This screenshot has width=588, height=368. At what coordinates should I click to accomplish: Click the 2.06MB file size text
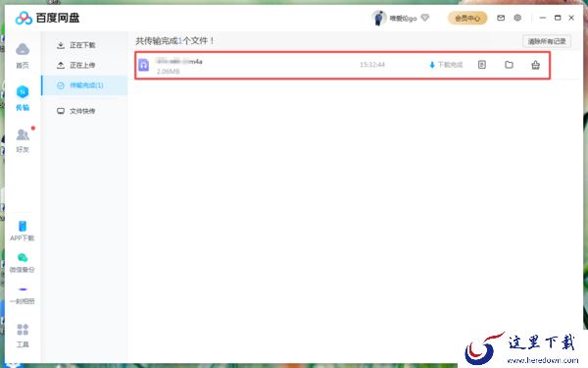(x=168, y=72)
